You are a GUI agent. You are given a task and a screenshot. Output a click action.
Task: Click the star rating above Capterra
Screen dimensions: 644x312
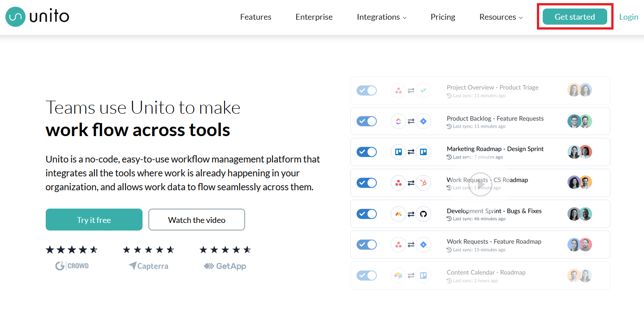(148, 249)
